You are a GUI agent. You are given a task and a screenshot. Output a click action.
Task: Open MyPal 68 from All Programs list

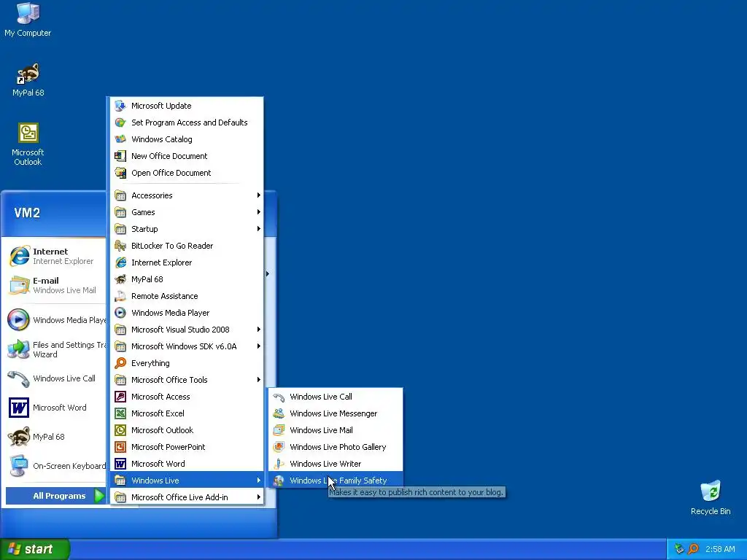(x=187, y=279)
